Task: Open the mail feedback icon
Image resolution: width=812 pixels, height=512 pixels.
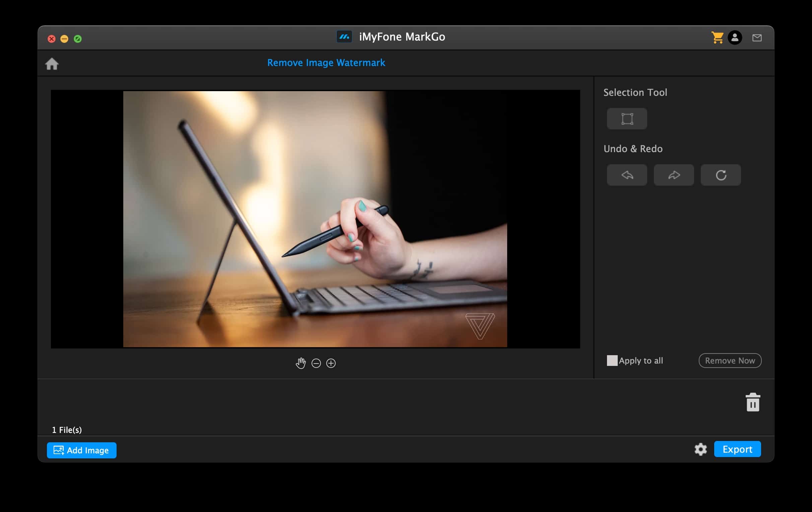Action: click(x=757, y=38)
